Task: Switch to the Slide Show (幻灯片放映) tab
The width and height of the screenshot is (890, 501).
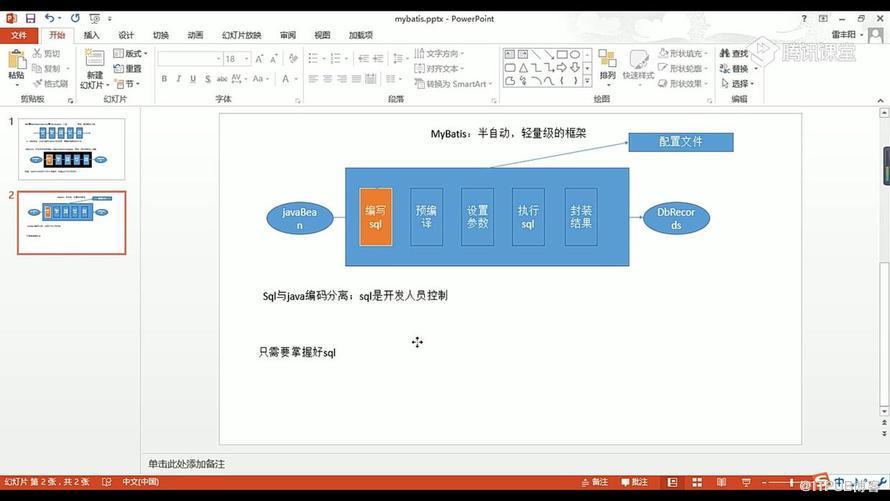Action: pyautogui.click(x=241, y=35)
